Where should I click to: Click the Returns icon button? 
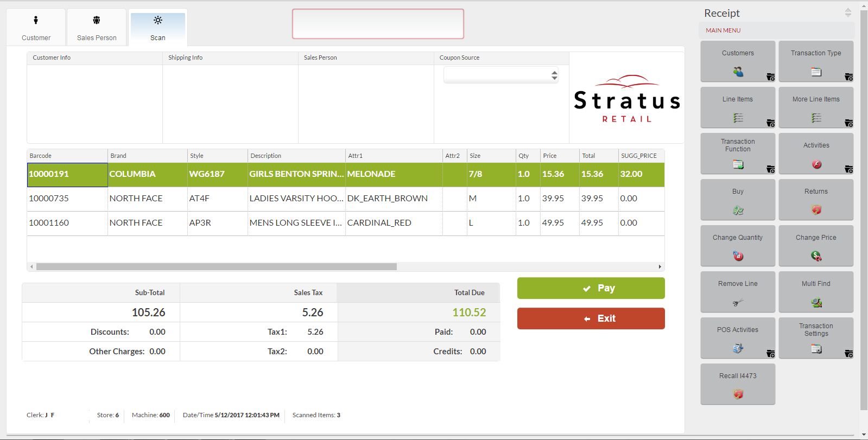[816, 209]
